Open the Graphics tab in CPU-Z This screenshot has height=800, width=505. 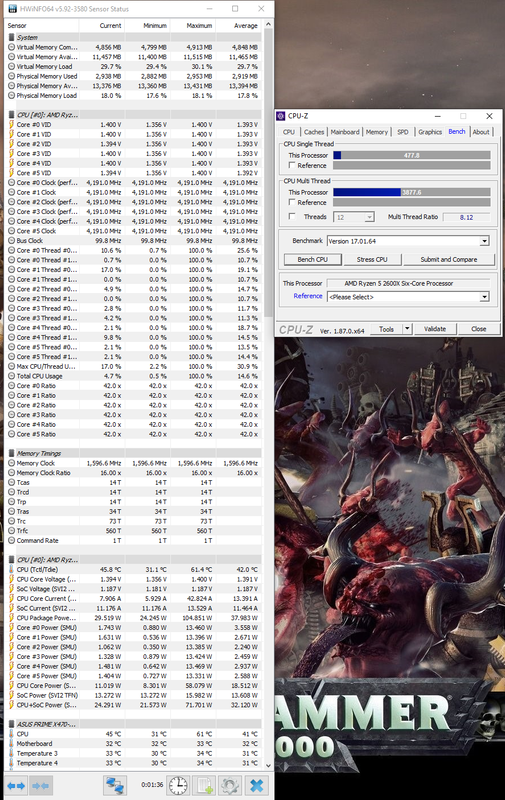pos(430,132)
